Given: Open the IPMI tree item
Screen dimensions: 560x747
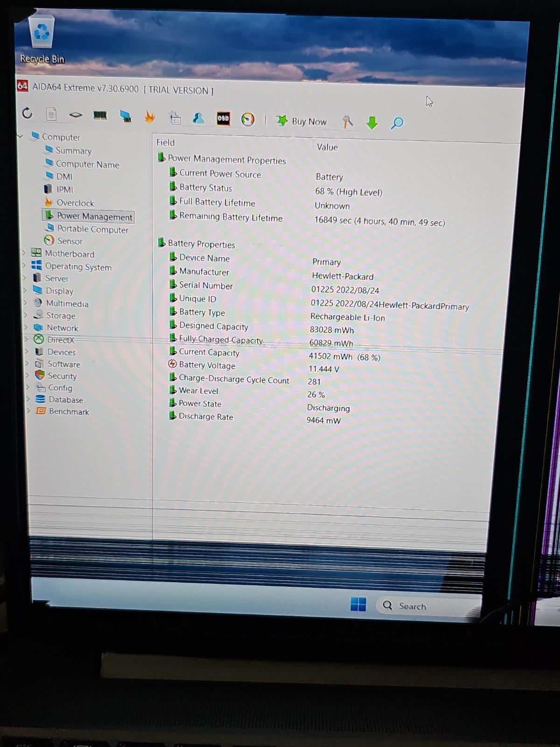Looking at the screenshot, I should coord(65,190).
